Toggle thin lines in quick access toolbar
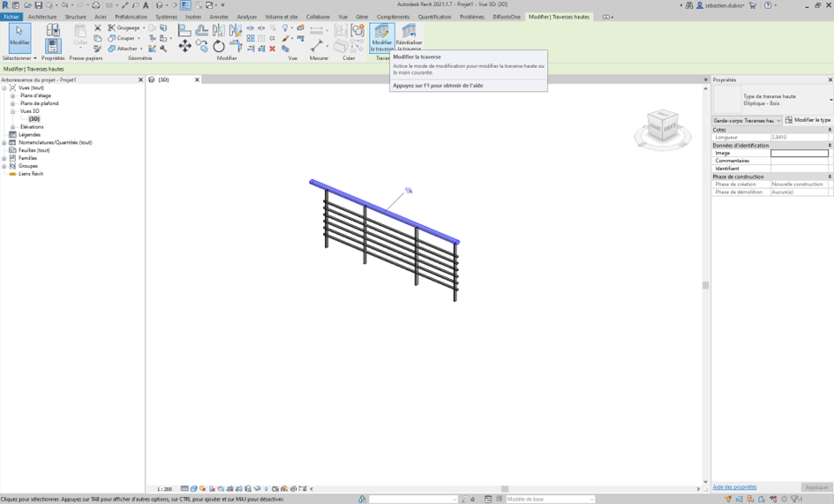The height and width of the screenshot is (504, 834). click(x=185, y=5)
